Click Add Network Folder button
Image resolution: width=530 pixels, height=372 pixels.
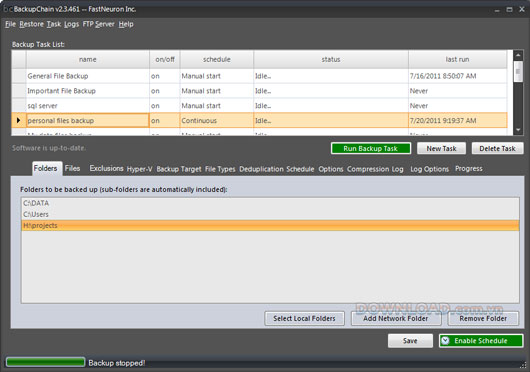pyautogui.click(x=396, y=318)
